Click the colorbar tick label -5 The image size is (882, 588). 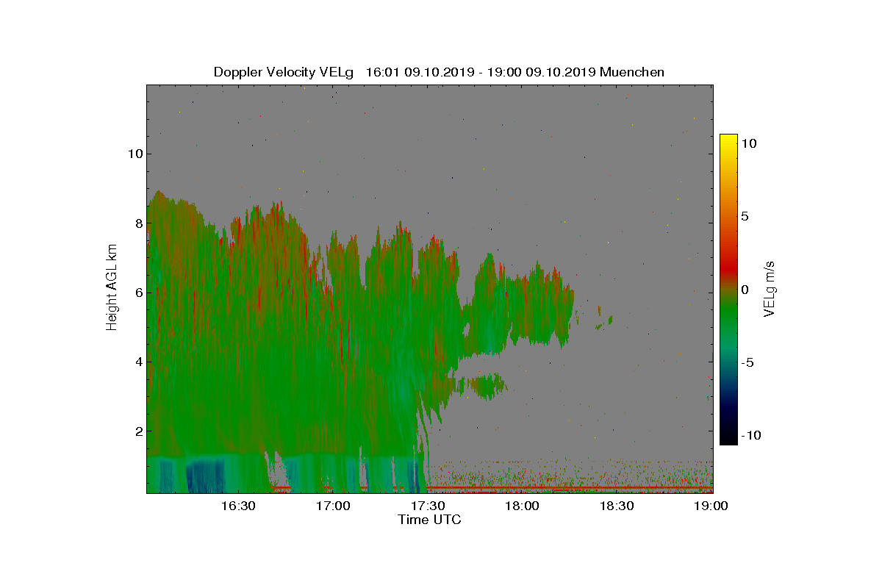(747, 362)
